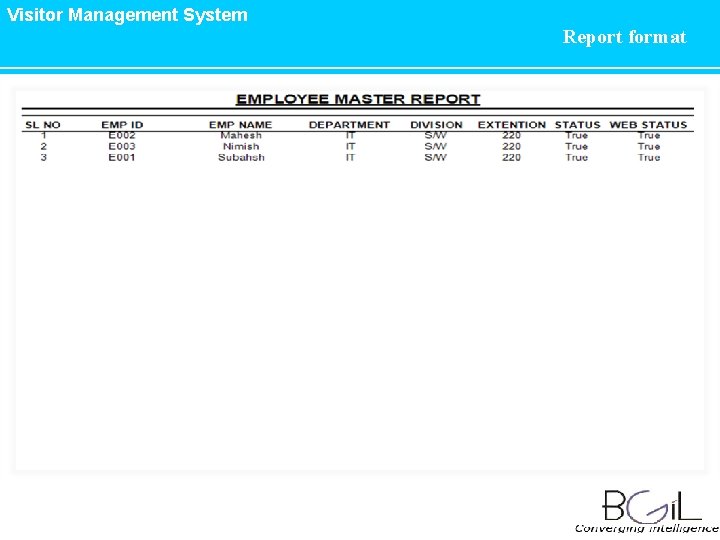
Task: Select employee ID E002 cell
Action: click(x=122, y=135)
